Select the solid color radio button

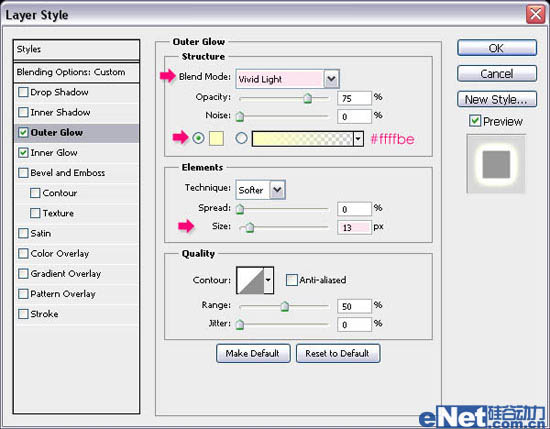tap(198, 138)
